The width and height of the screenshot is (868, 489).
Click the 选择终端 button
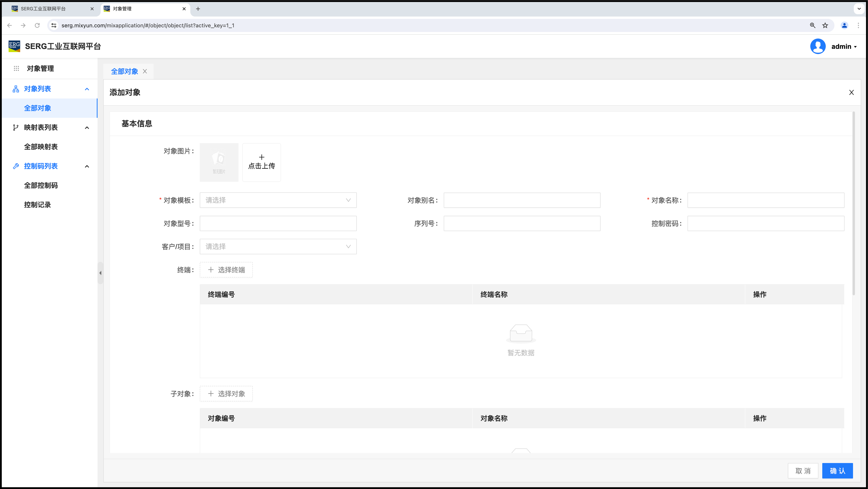tap(226, 270)
